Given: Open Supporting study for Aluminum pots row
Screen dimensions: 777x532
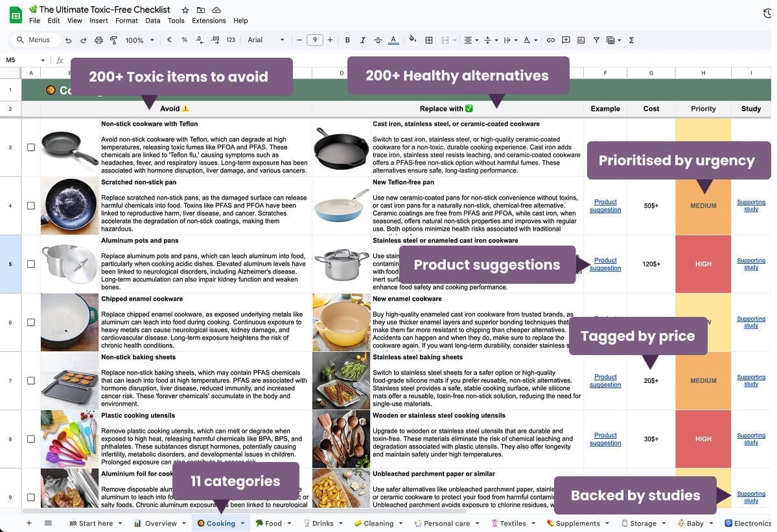Looking at the screenshot, I should [750, 264].
